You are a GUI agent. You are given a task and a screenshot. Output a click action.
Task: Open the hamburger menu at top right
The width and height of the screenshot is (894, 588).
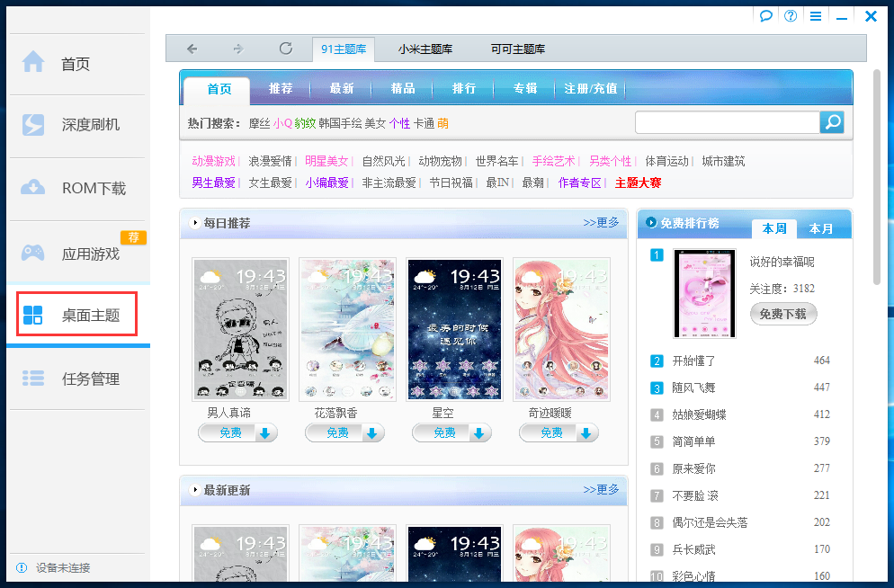click(815, 14)
